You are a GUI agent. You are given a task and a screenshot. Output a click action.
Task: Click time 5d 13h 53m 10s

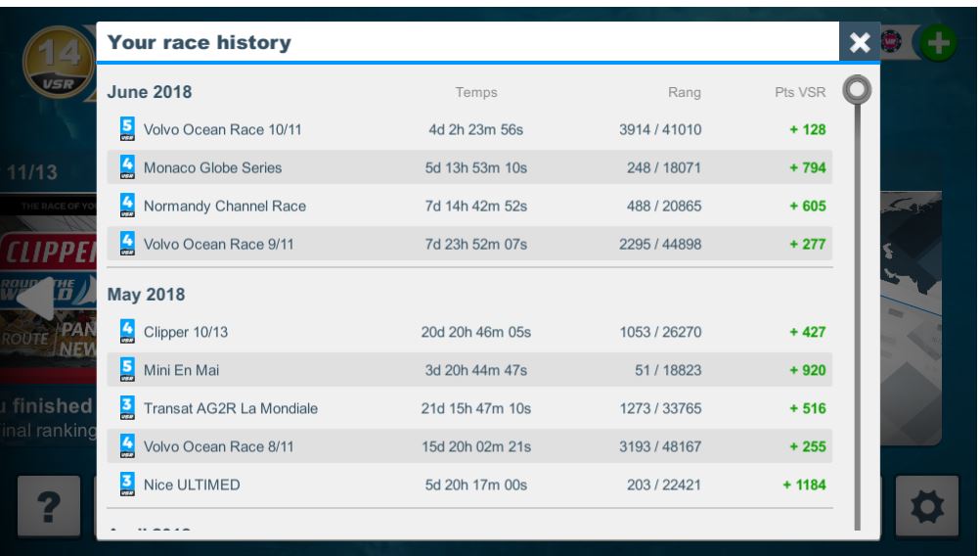pos(475,167)
